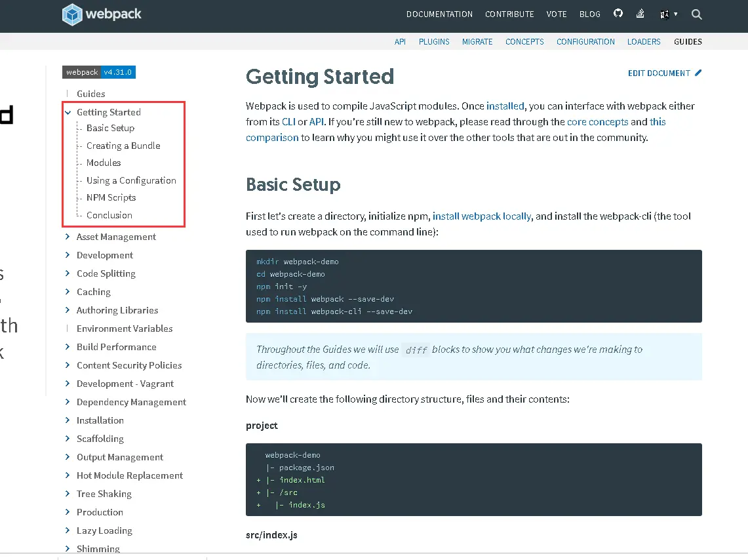Switch to the PLUGINS tab
This screenshot has width=748, height=560.
point(434,41)
